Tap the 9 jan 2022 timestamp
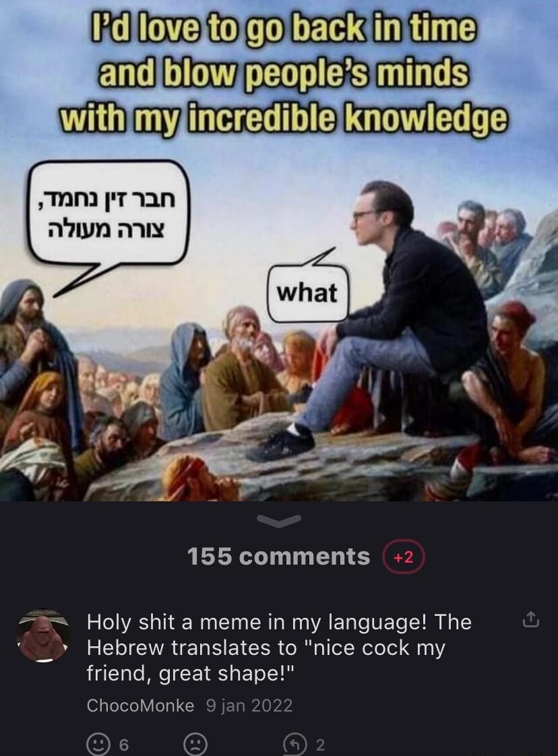 click(x=249, y=705)
